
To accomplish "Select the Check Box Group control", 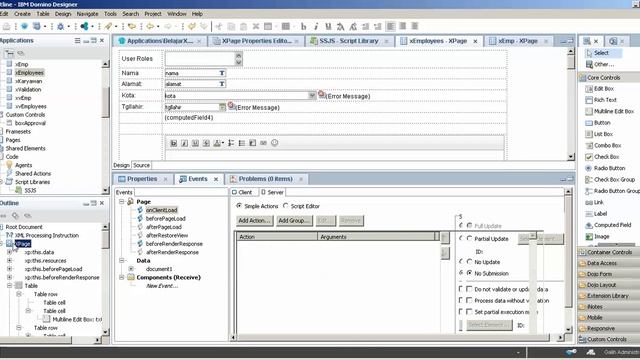I will point(614,180).
